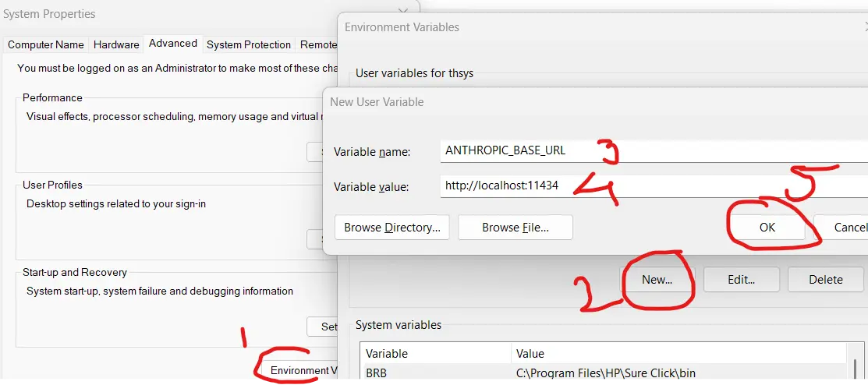This screenshot has height=385, width=868.
Task: Click the Browse File... button
Action: pos(515,228)
